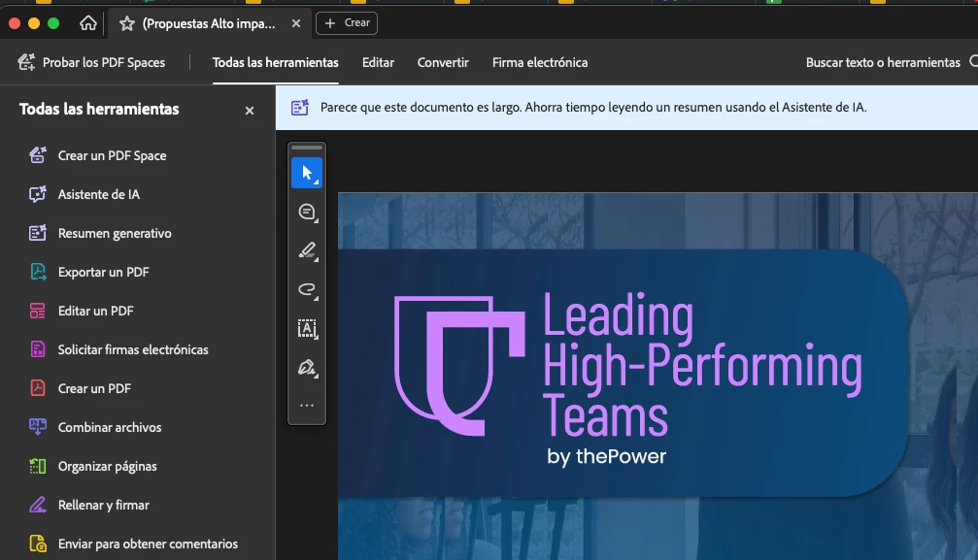This screenshot has width=978, height=560.
Task: Close the Propuestas Alto impa... tab
Action: tap(296, 23)
